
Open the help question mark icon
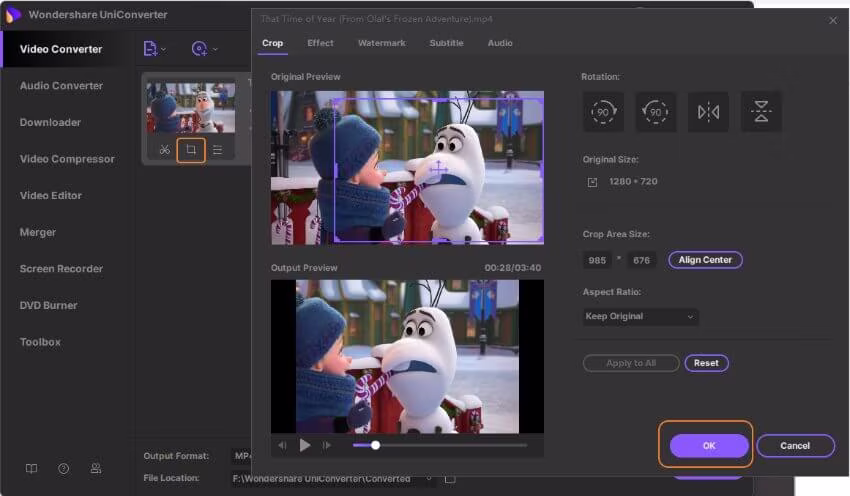click(x=63, y=468)
